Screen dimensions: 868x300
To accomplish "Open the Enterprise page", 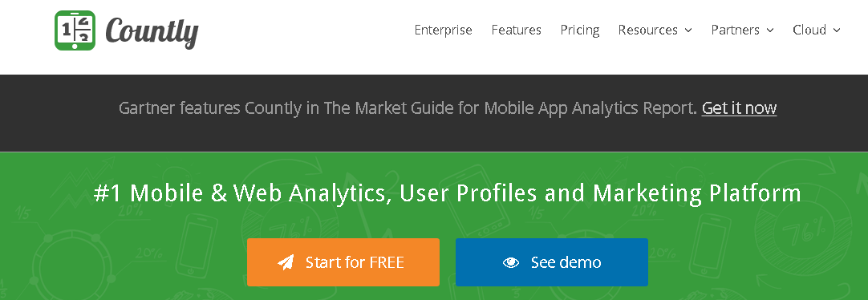I will point(443,30).
